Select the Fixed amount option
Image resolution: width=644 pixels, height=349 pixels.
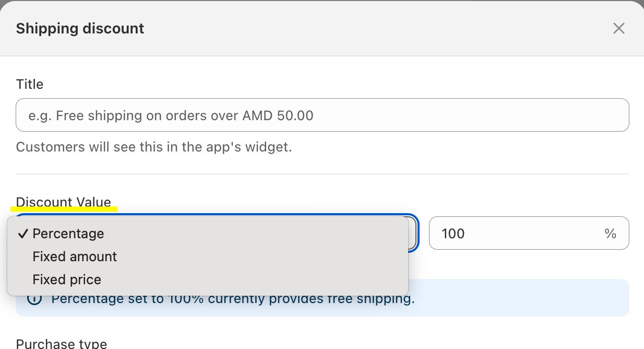pyautogui.click(x=75, y=257)
